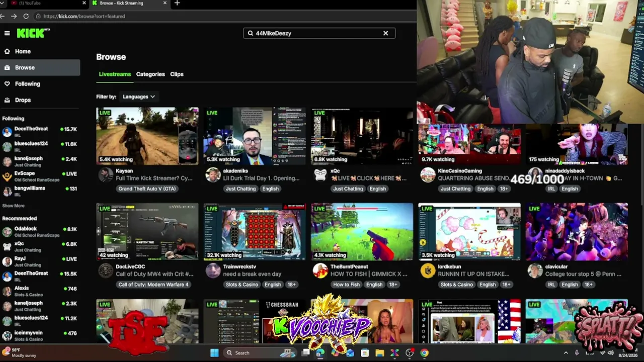Screen dimensions: 644x362
Task: Focus the Kick search box
Action: 319,33
